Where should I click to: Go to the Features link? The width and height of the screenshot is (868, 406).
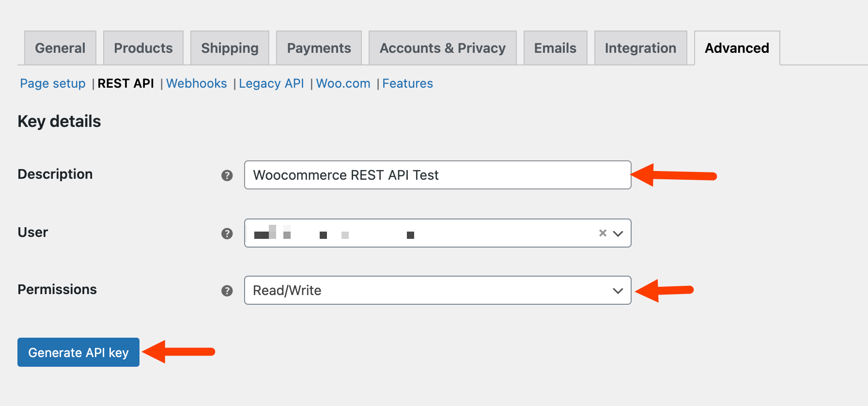[x=407, y=83]
